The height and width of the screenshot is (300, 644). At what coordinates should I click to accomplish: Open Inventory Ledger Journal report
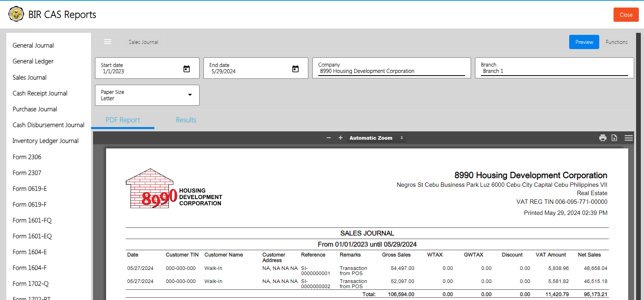pos(46,141)
